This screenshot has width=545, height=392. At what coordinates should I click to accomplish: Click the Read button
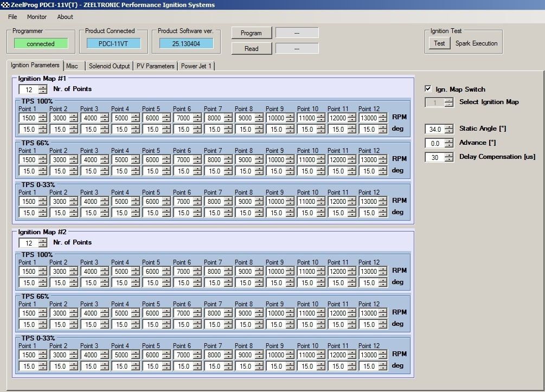click(251, 49)
